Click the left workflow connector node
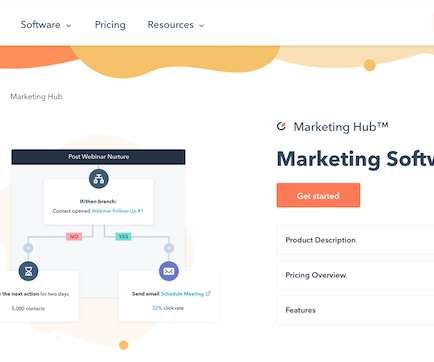This screenshot has height=362, width=434. point(28,248)
